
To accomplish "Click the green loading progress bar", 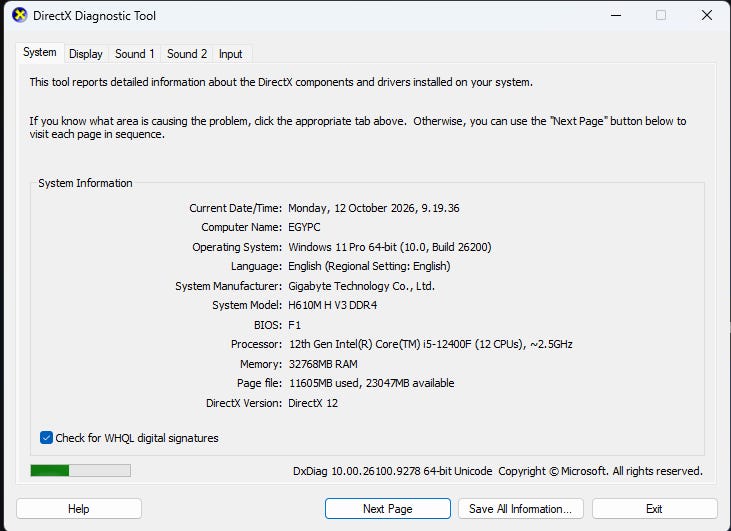I will [81, 470].
